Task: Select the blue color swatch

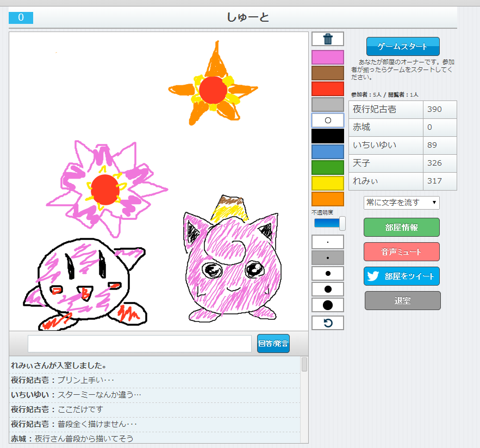Action: (x=328, y=152)
